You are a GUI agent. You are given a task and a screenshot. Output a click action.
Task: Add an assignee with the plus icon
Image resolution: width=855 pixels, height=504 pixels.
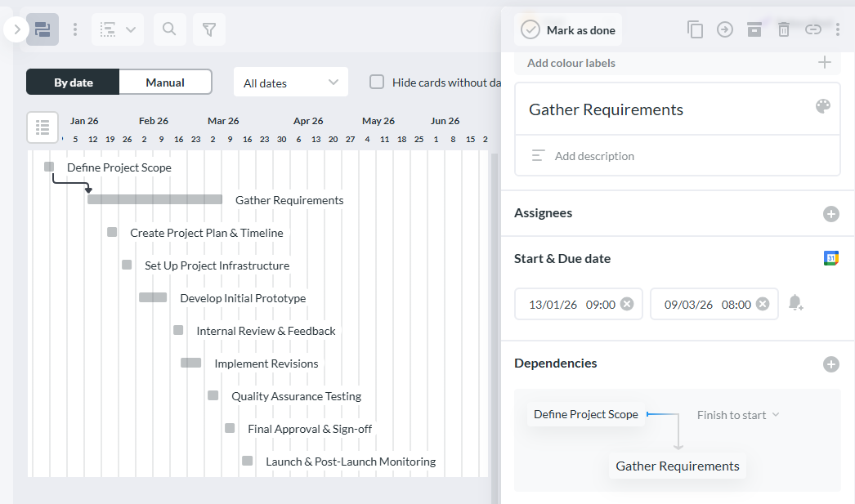click(831, 213)
